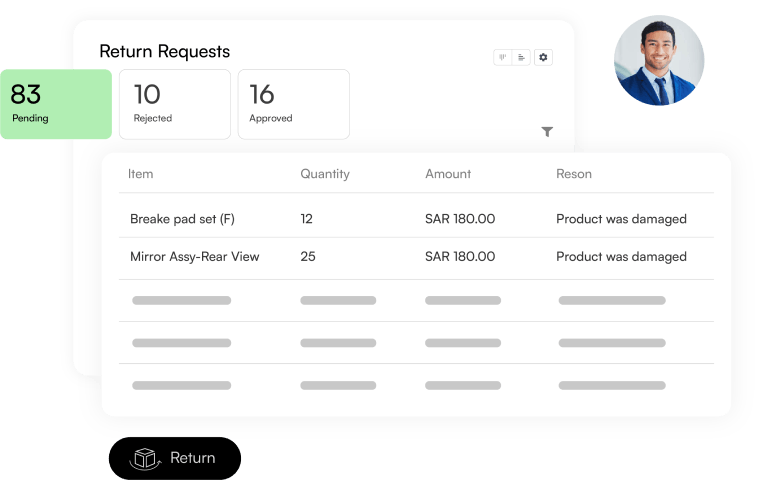
Task: Open the filter funnel icon
Action: tap(547, 132)
